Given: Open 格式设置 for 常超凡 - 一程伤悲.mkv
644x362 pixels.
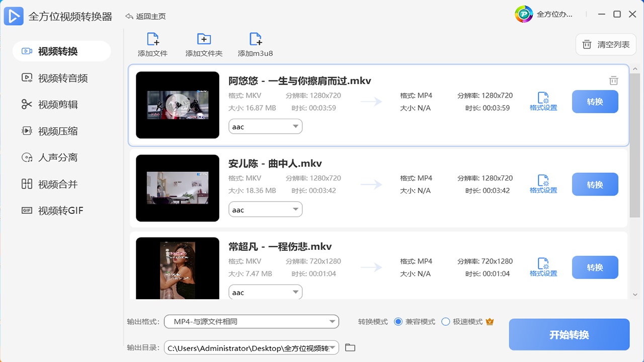Looking at the screenshot, I should click(x=543, y=267).
